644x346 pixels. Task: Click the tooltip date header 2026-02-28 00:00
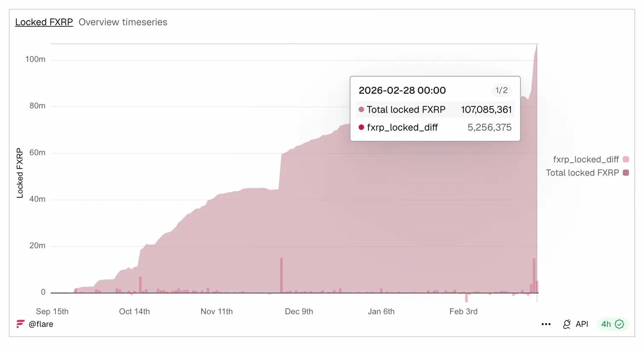[402, 90]
